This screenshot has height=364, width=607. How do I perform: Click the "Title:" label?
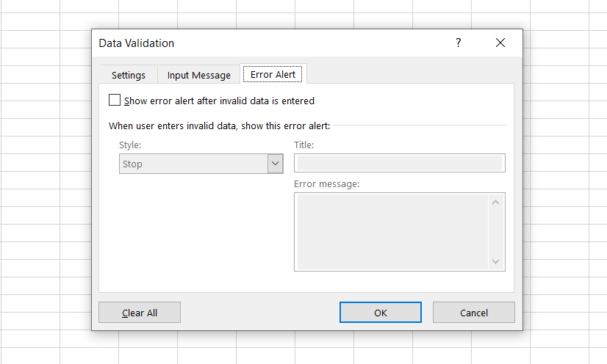(303, 145)
